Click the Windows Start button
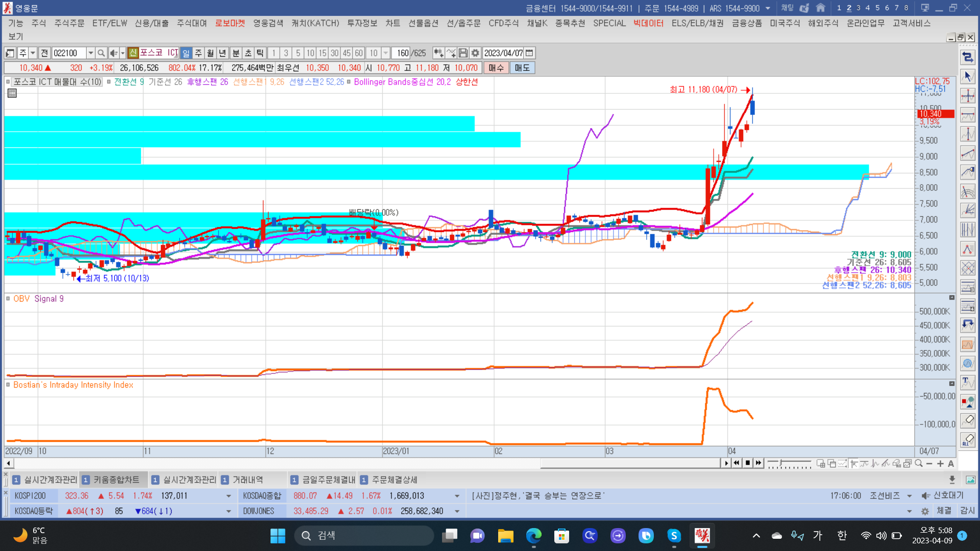 pyautogui.click(x=278, y=536)
